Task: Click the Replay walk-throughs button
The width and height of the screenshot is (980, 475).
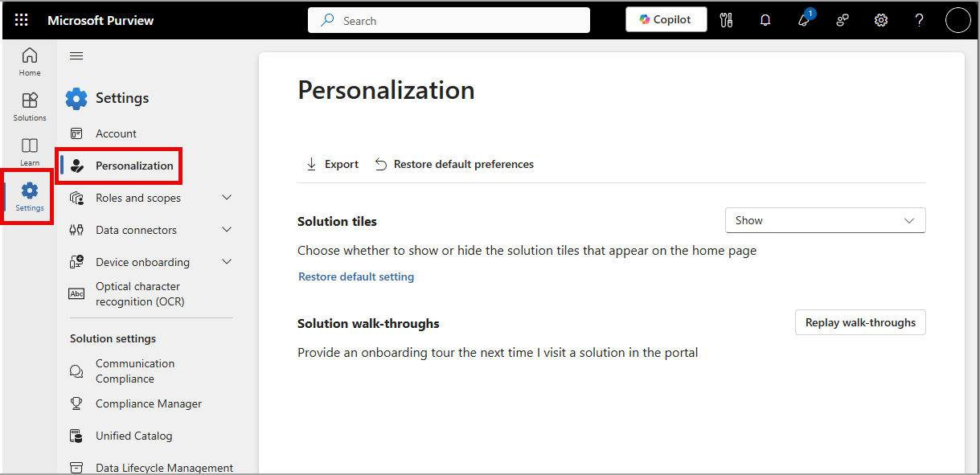Action: [x=860, y=322]
